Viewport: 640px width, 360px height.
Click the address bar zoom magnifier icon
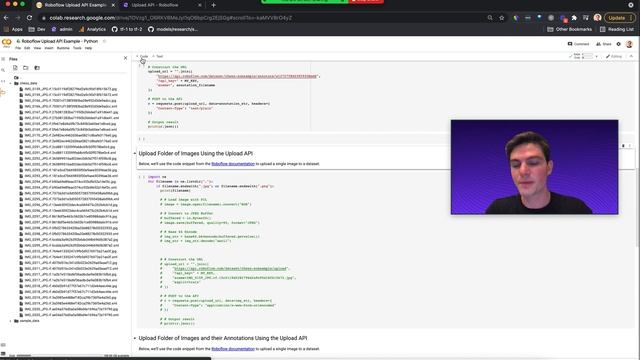[490, 18]
